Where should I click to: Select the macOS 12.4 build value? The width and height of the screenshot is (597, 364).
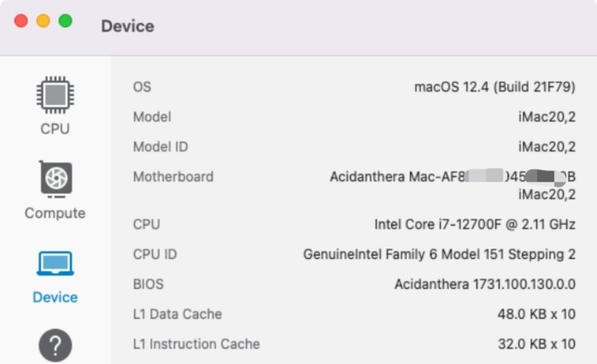click(495, 87)
